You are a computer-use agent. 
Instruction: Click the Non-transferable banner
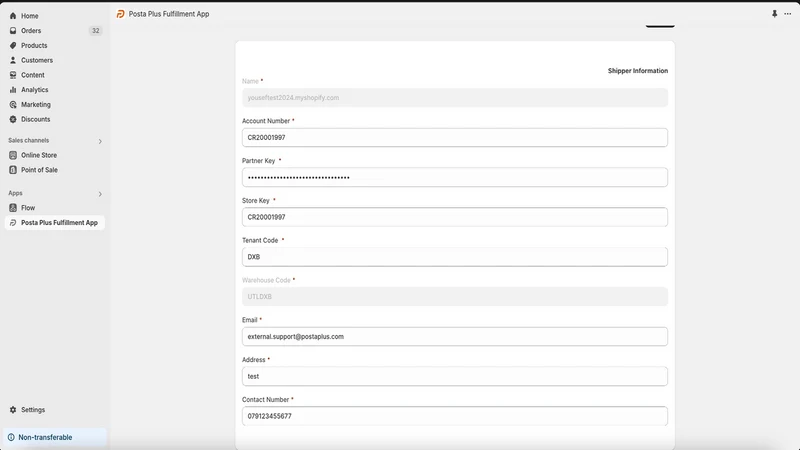[55, 437]
